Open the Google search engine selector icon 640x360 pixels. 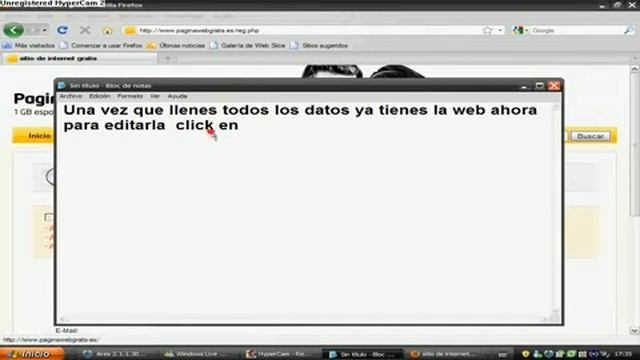coord(518,30)
